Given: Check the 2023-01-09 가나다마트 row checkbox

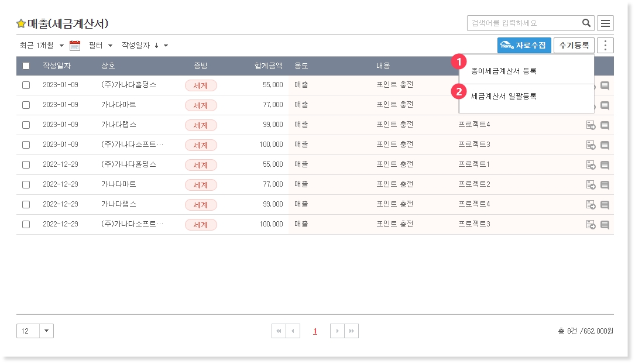Looking at the screenshot, I should tap(26, 105).
